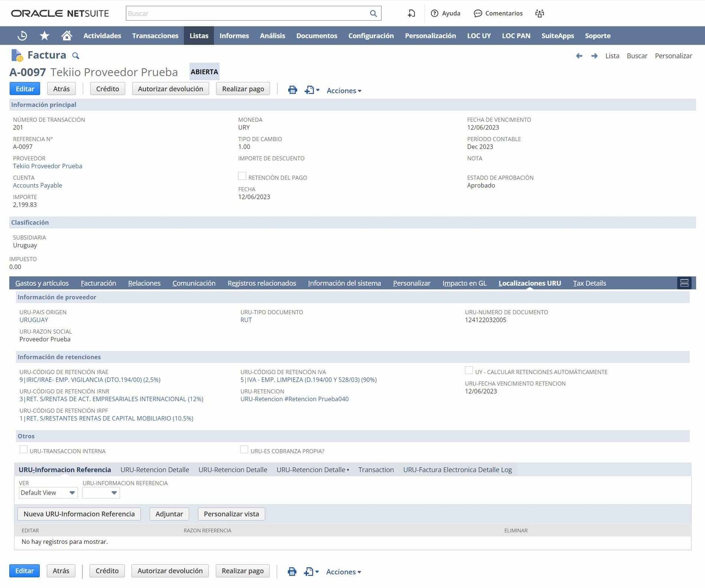Click the bottom Atrás button
Viewport: 705px width, 588px height.
tap(61, 571)
